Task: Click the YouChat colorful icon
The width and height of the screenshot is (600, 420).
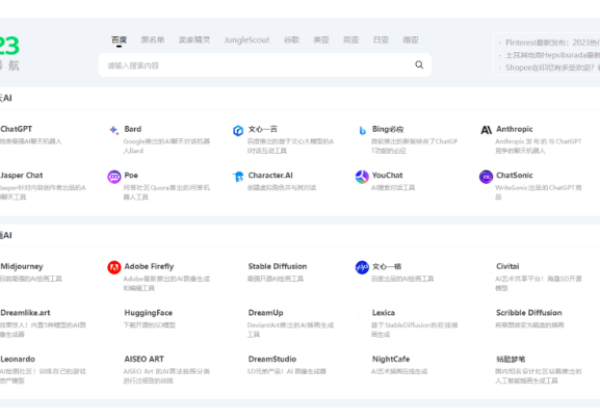Action: (362, 177)
